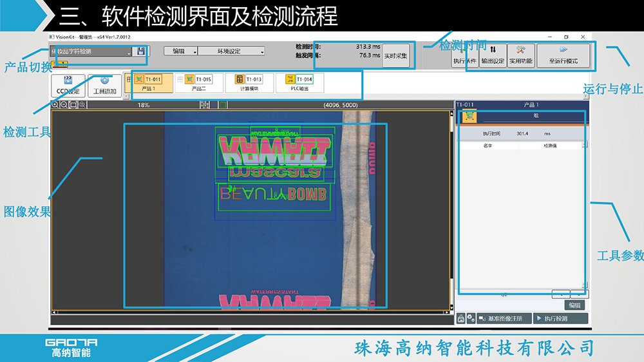644x362 pixels.
Task: Click the image view horizontal scrollbar
Action: 251,312
